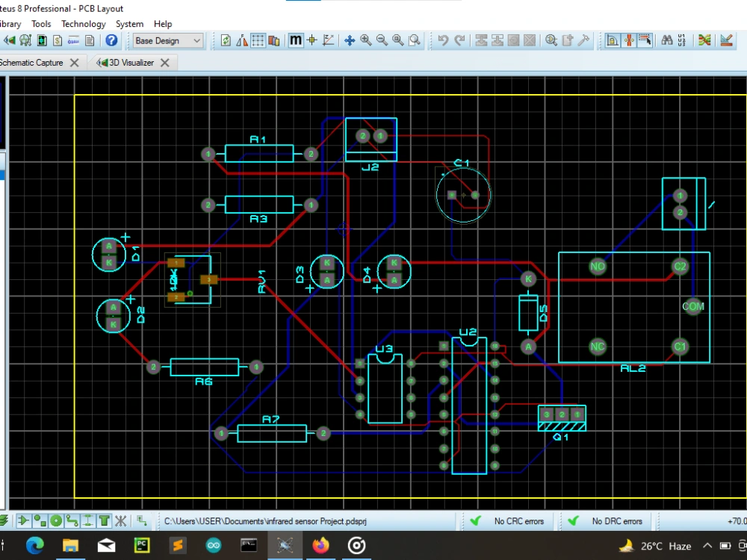747x560 pixels.
Task: Switch to the Schematic Capture tab
Action: tap(34, 63)
